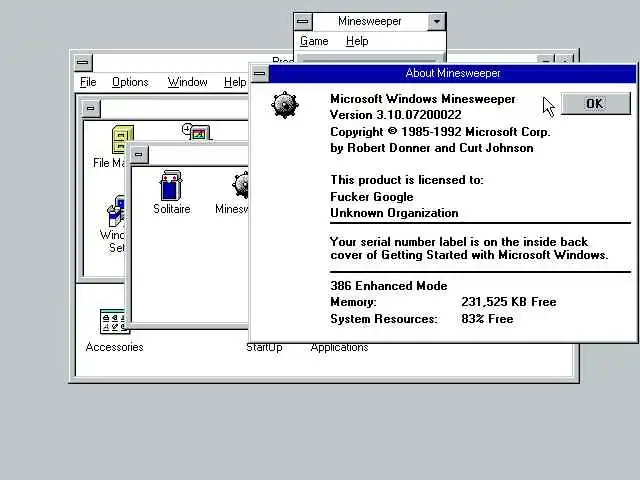Open Program Manager Options menu
Viewport: 640px width, 480px height.
(x=130, y=82)
